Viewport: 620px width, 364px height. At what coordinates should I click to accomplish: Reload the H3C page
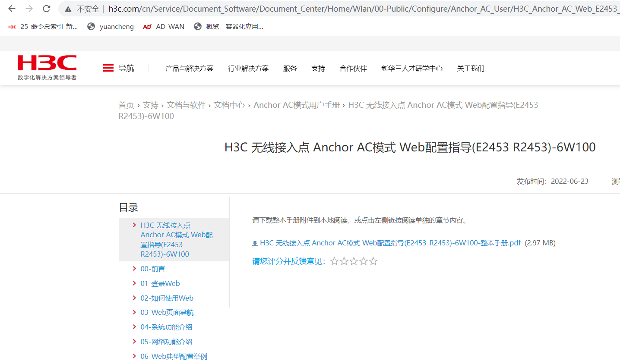47,9
